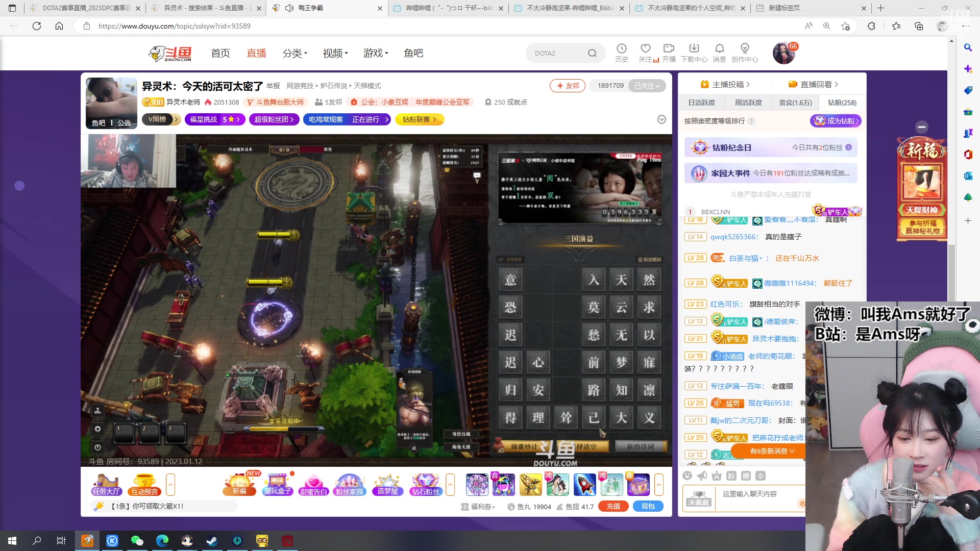Screen dimensions: 980x551
Task: Add this page to favorites star
Action: [x=846, y=26]
